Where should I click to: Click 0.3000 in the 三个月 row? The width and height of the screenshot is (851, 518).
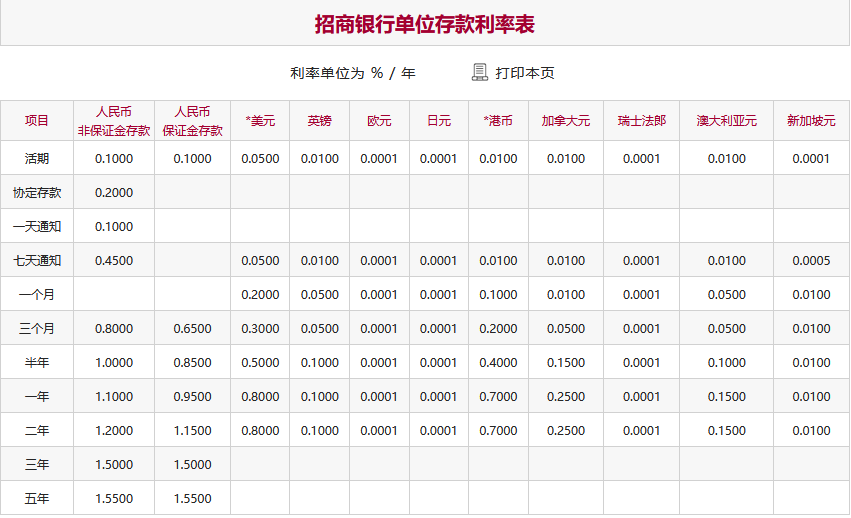click(x=261, y=329)
